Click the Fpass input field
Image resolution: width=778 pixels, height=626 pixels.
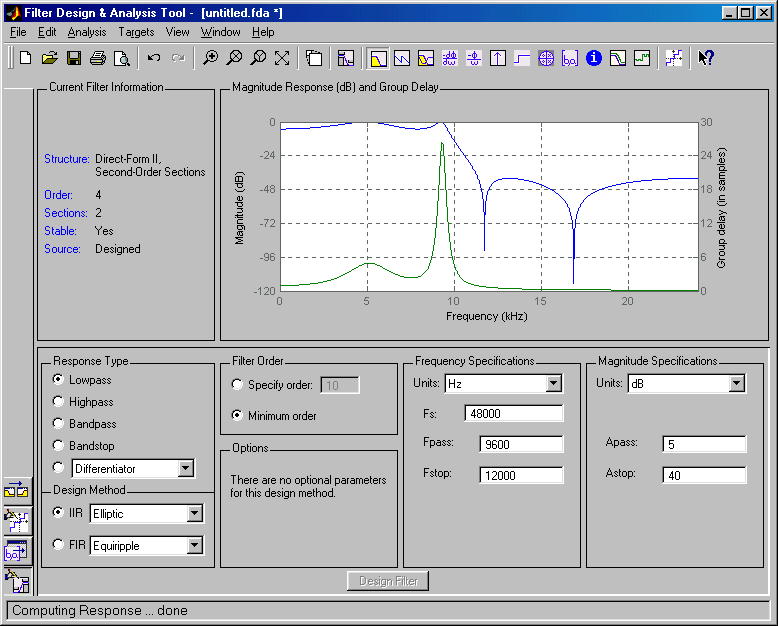[x=521, y=445]
